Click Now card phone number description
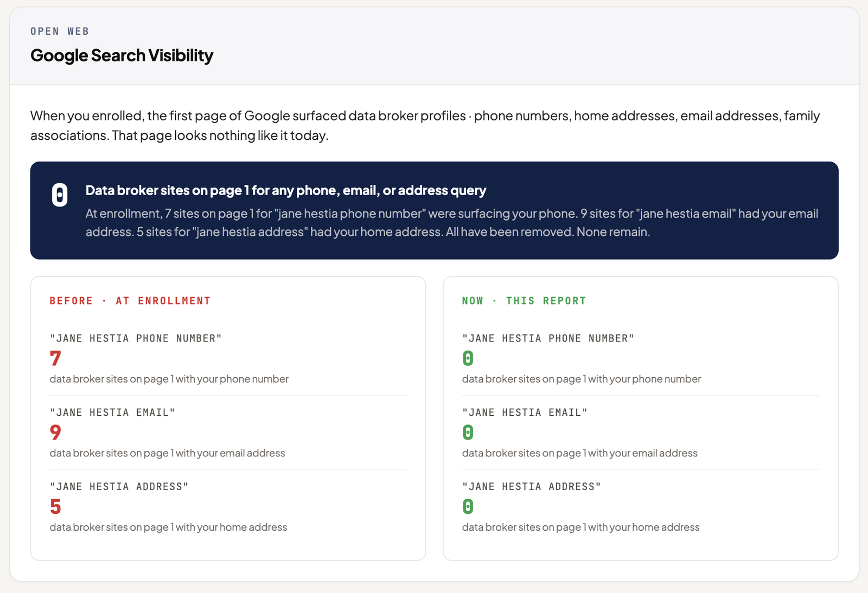The height and width of the screenshot is (593, 868). point(582,379)
